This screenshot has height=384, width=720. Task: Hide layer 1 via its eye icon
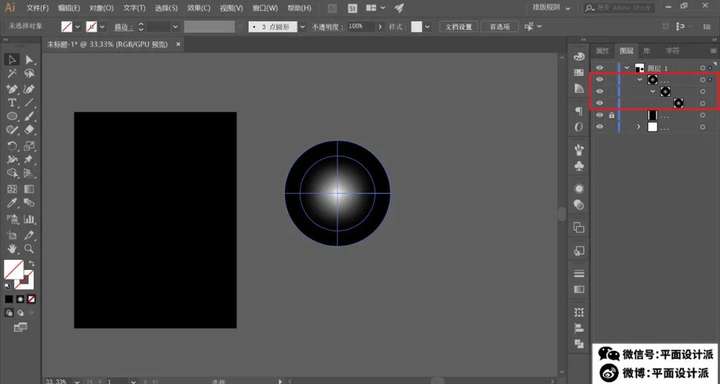click(x=600, y=68)
